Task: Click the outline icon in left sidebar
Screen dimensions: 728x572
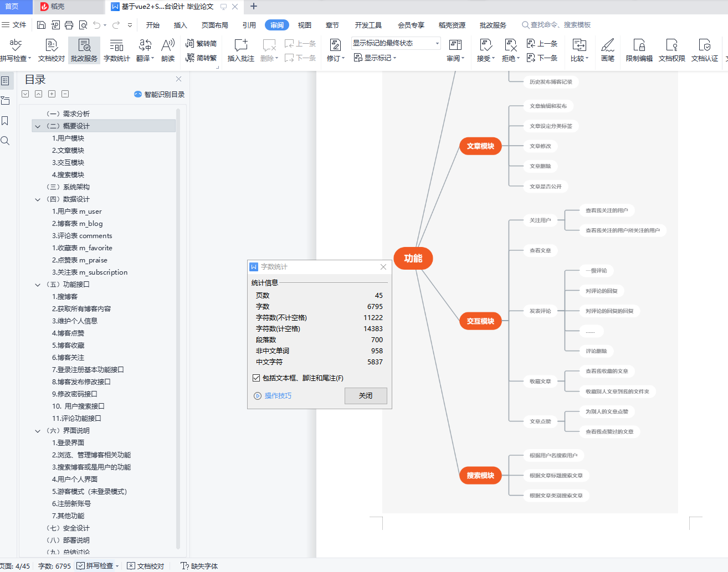Action: tap(6, 81)
